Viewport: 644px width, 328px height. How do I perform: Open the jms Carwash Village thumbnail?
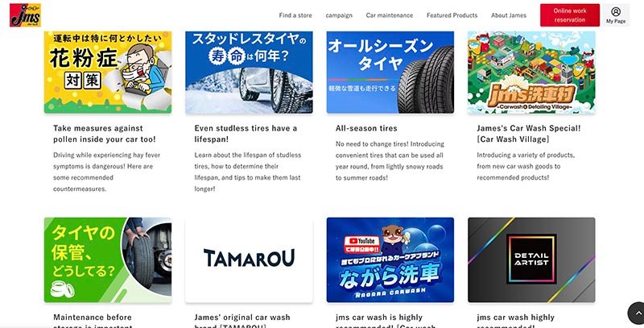point(531,72)
